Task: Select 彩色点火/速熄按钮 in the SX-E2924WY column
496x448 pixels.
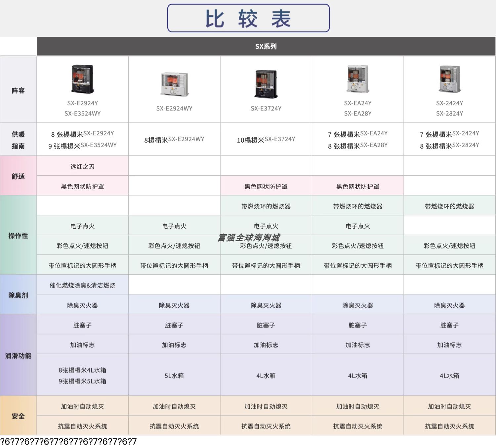Action: pos(174,246)
